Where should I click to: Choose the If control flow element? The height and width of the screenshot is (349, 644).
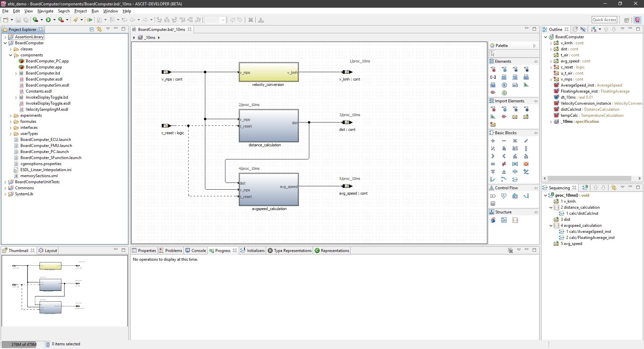[493, 196]
